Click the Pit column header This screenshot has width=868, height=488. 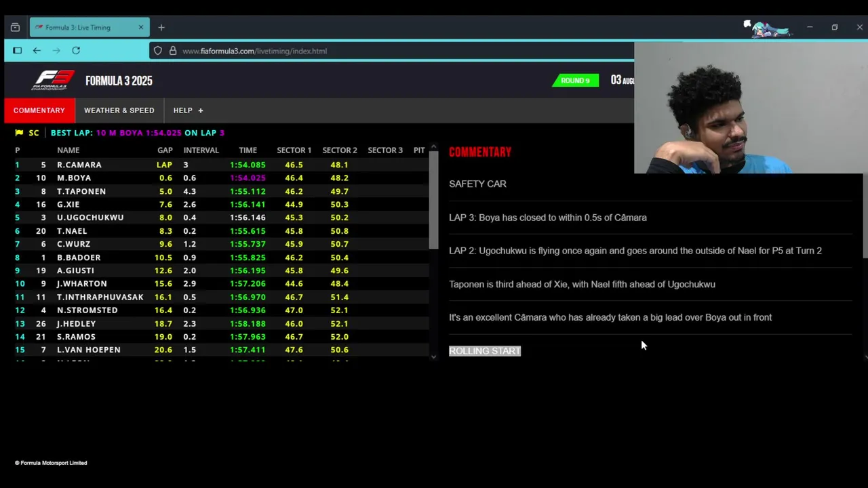(419, 150)
